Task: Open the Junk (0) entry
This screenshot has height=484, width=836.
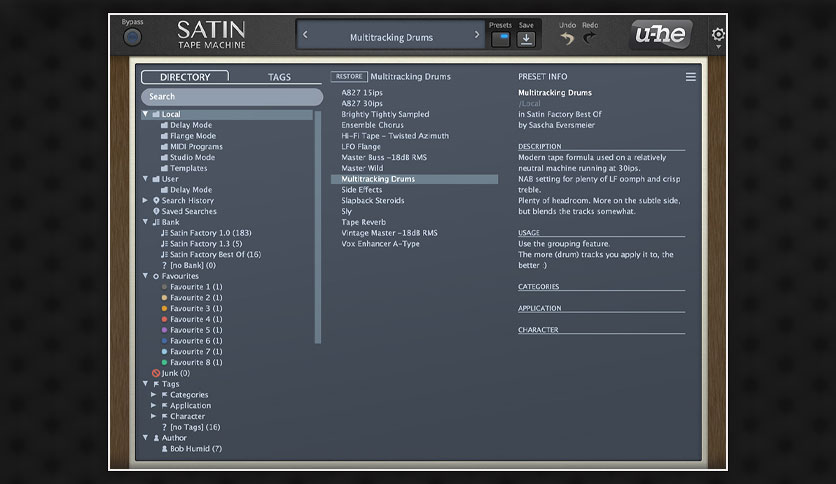Action: point(171,373)
